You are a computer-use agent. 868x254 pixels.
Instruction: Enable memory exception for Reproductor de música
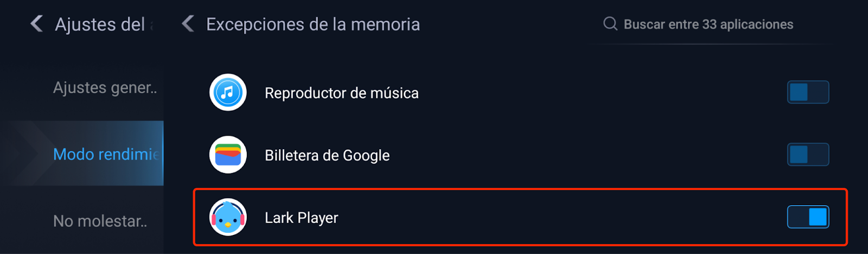tap(808, 92)
